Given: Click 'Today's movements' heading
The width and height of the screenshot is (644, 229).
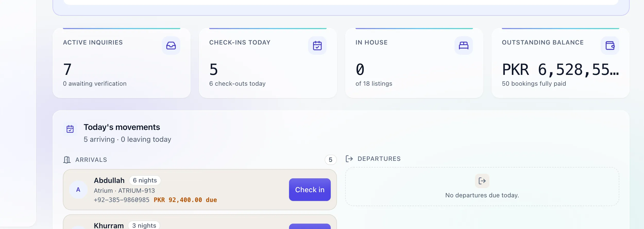Looking at the screenshot, I should (x=122, y=127).
